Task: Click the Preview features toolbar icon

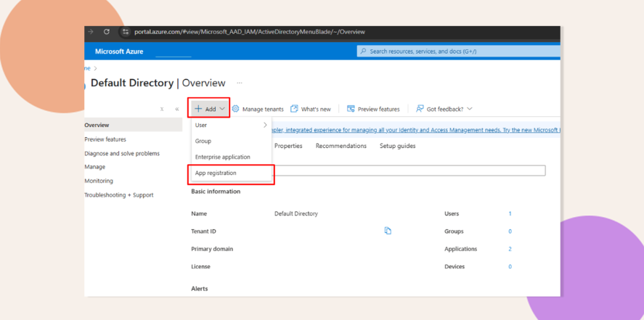Action: pos(351,109)
